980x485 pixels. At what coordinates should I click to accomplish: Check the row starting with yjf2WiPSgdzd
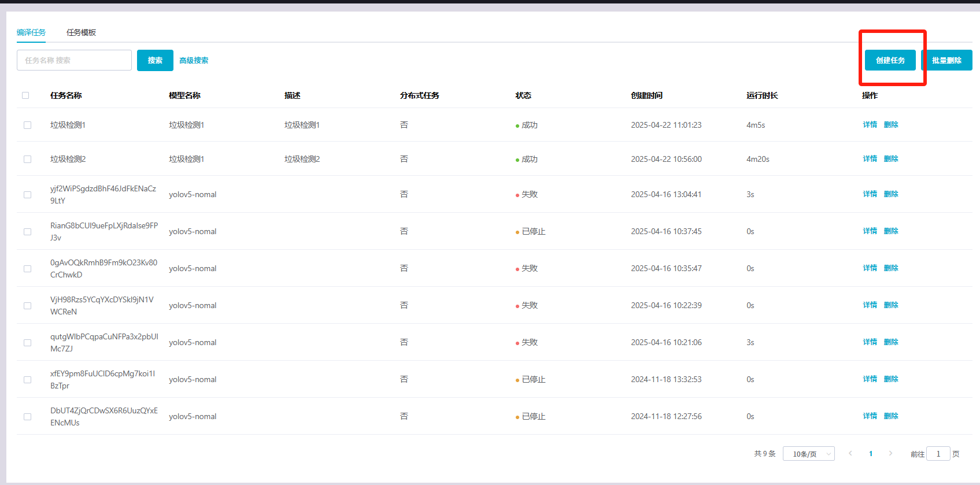[x=27, y=195]
